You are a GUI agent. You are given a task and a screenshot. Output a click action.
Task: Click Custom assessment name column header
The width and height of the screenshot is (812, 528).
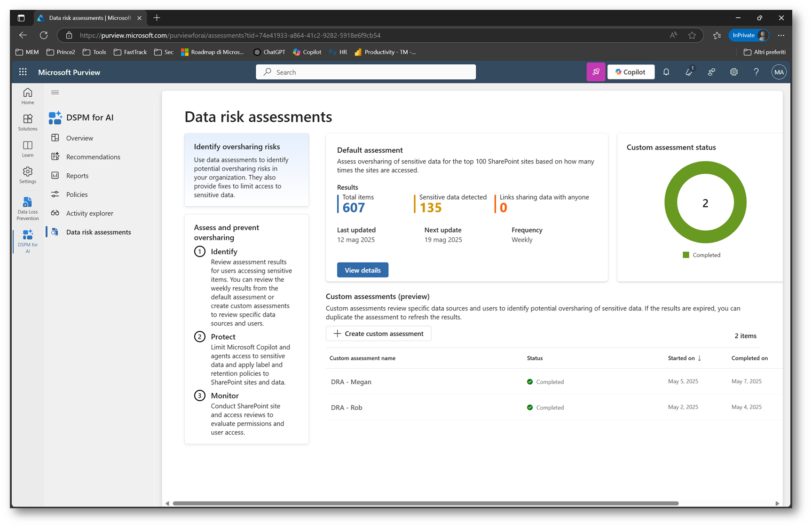[362, 358]
